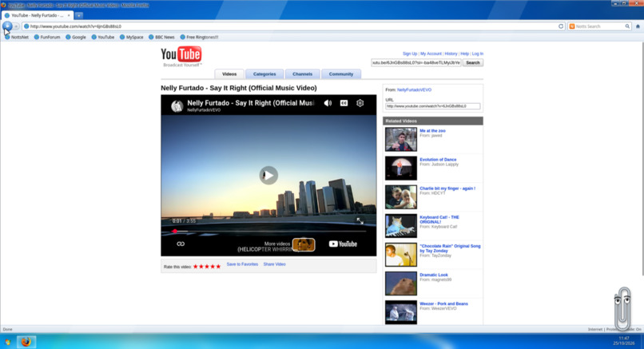
Task: Click the Clippy paperclip assistant
Action: pos(622,309)
